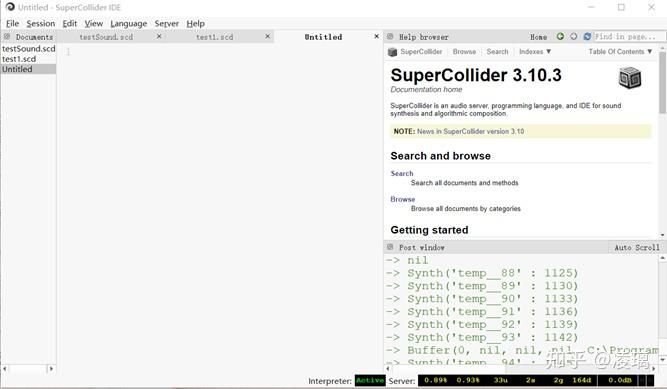This screenshot has height=389, width=667.
Task: Select testSound.scd in Documents list
Action: point(29,49)
